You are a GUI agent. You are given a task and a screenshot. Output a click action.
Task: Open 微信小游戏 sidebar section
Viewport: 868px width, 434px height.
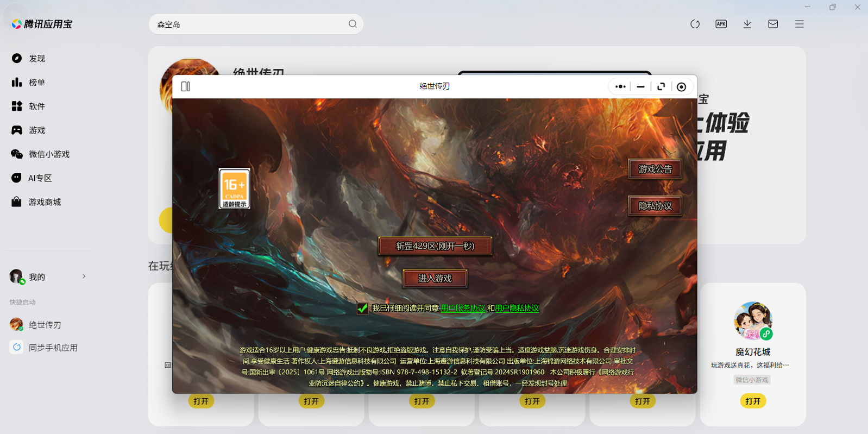coord(48,154)
